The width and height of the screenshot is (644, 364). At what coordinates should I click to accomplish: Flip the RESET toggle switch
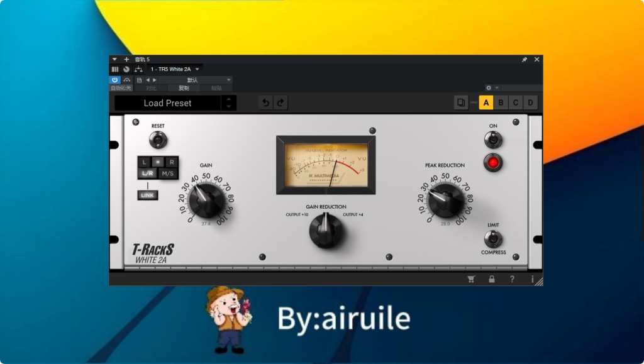(158, 140)
